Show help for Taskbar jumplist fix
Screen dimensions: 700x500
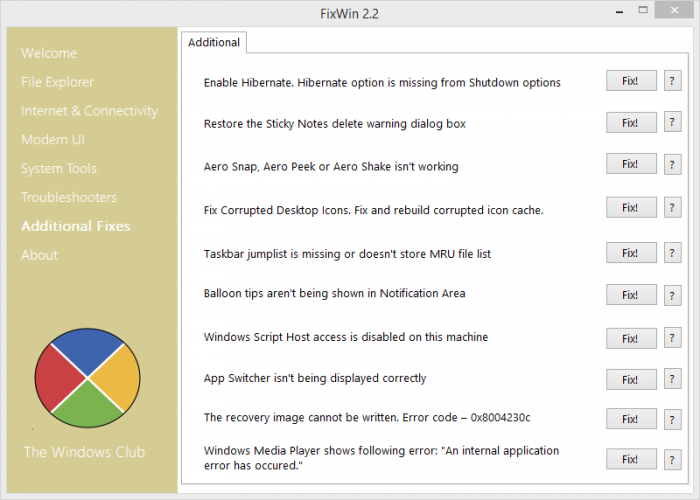pyautogui.click(x=672, y=253)
